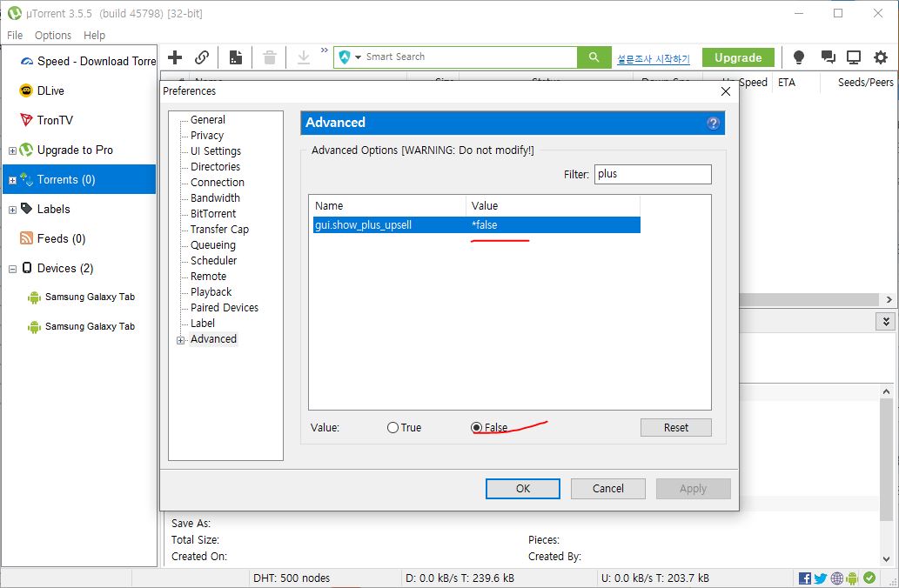Close the Preferences dialog
The height and width of the screenshot is (588, 899).
[725, 91]
